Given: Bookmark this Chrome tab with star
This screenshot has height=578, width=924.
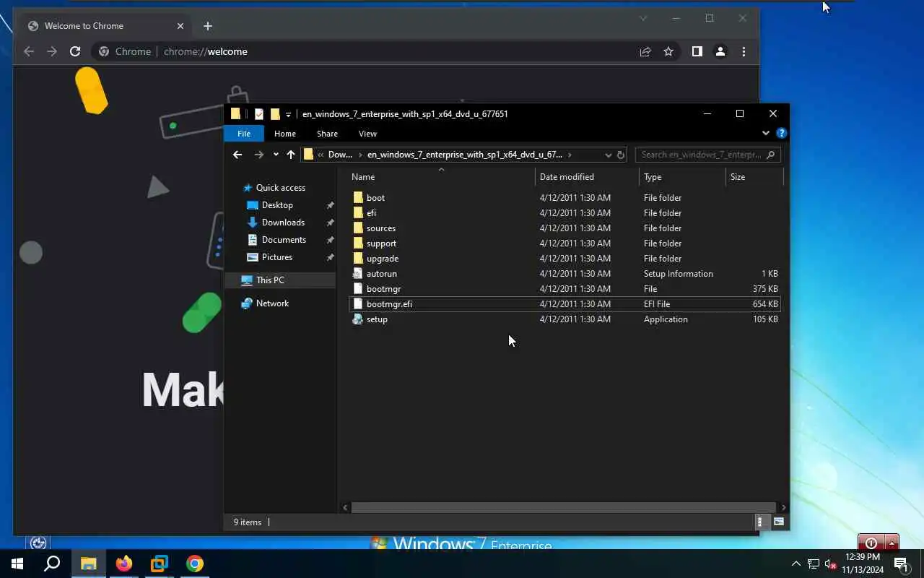Looking at the screenshot, I should tap(668, 51).
